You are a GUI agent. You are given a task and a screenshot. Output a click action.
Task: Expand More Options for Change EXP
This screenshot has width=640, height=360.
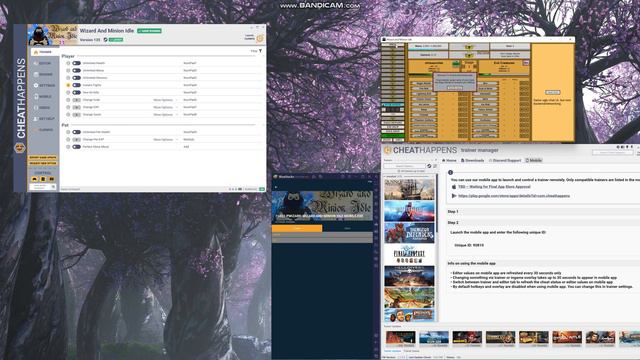click(165, 107)
